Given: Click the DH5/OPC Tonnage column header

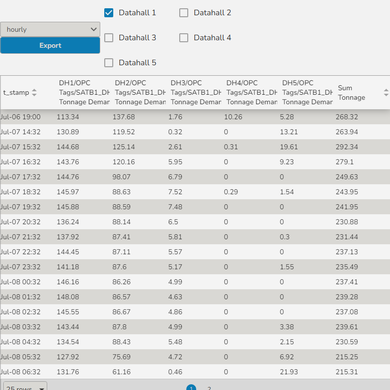Looking at the screenshot, I should coord(307,92).
